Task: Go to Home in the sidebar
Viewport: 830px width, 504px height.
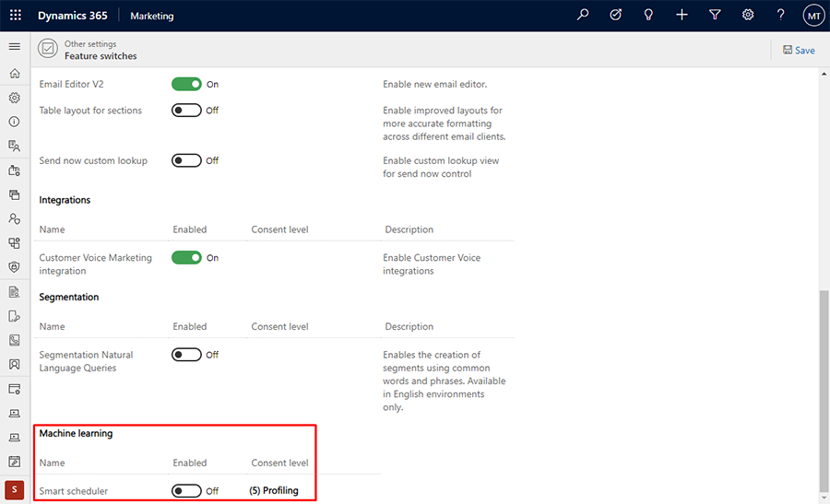Action: click(x=14, y=73)
